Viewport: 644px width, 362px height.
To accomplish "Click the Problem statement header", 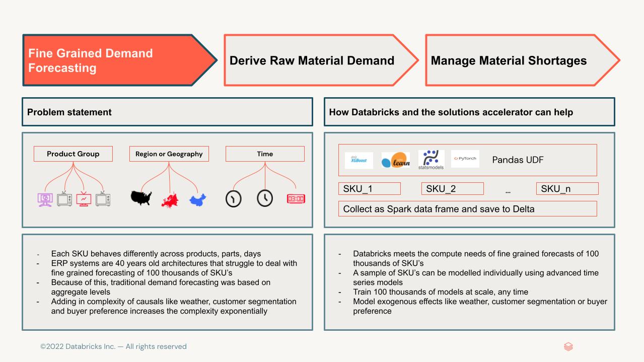I will (x=167, y=112).
